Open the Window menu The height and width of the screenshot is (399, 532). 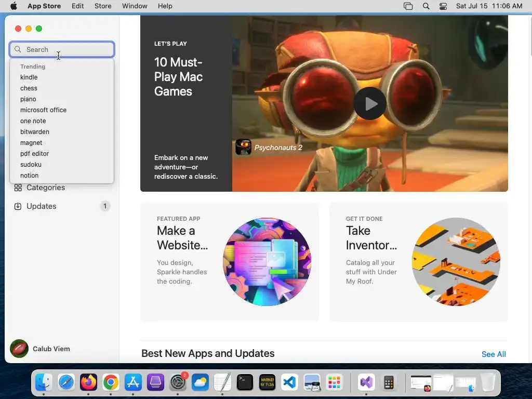135,6
